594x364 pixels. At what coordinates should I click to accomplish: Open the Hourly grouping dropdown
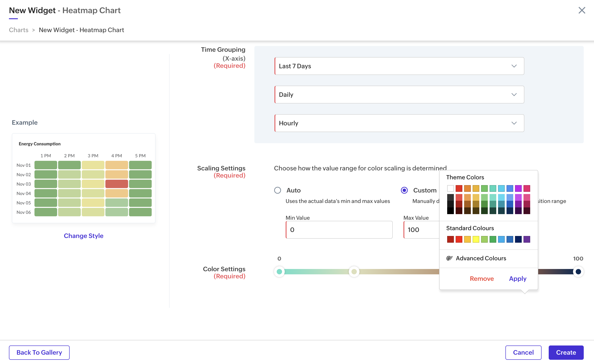(x=399, y=123)
